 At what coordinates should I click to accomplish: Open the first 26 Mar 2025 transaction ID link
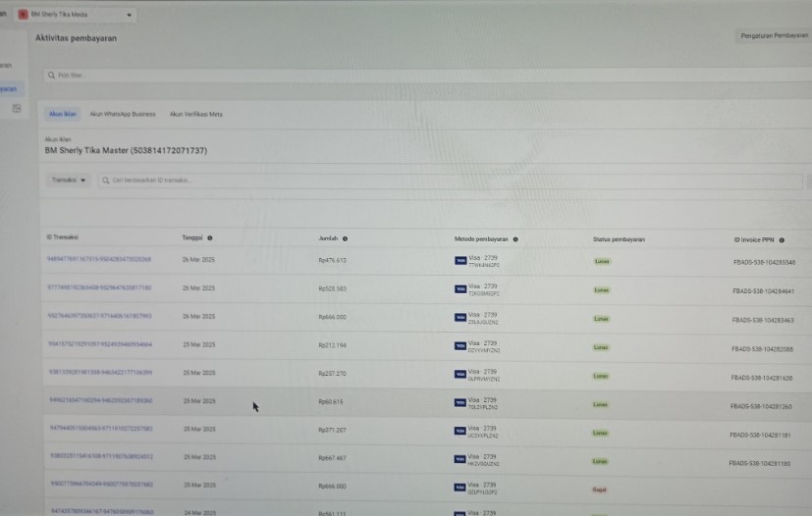point(98,260)
